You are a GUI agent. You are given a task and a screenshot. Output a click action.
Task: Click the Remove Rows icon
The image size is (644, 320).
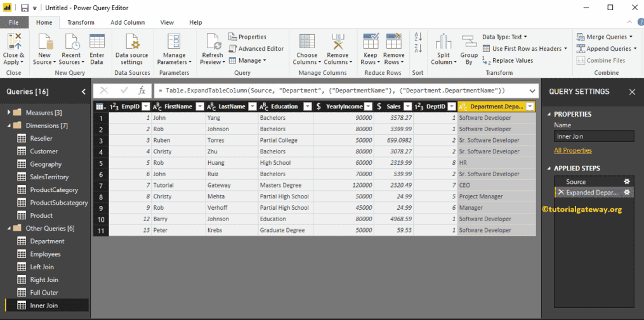coord(394,42)
